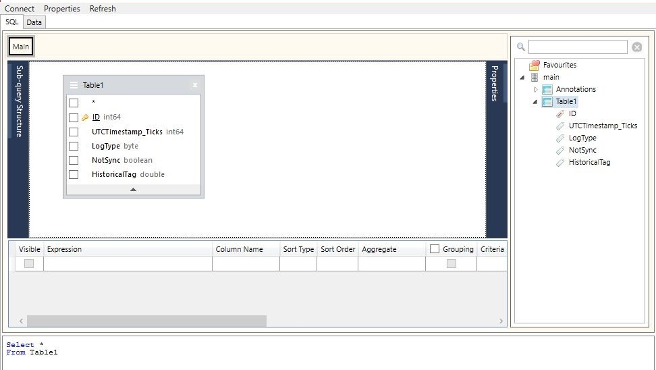
Task: Select the ID field in tree
Action: point(572,113)
